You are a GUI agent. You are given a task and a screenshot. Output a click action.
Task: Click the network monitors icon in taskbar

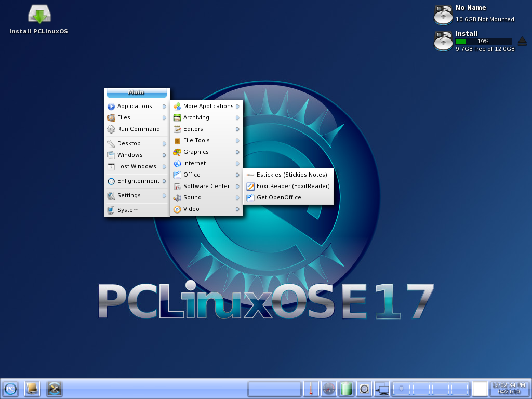tap(382, 389)
